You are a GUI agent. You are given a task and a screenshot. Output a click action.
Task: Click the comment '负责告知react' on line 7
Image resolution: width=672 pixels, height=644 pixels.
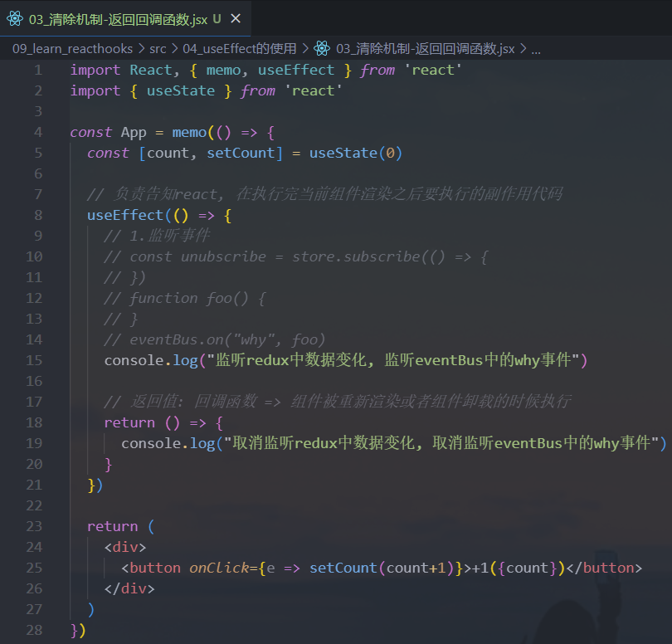[x=165, y=194]
